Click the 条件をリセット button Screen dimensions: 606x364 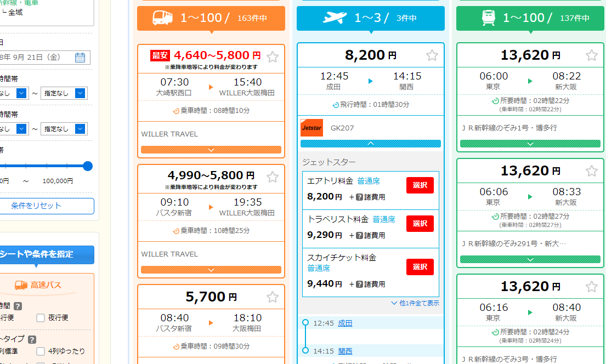click(x=47, y=206)
